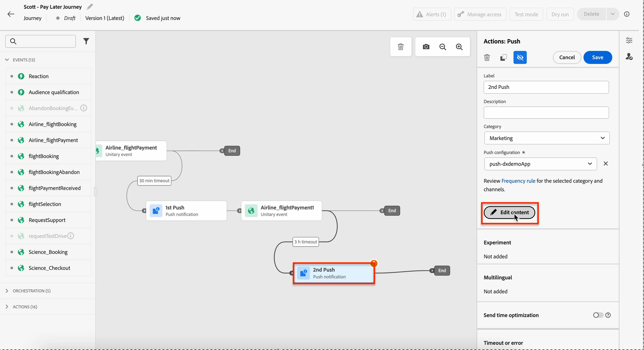The image size is (644, 350).
Task: Click Manage access button
Action: tap(480, 14)
